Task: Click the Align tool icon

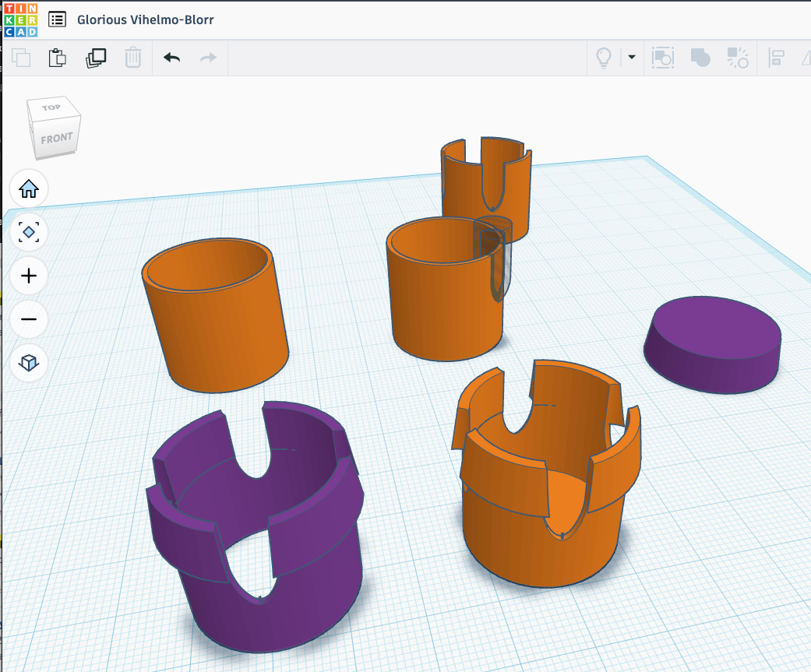Action: point(776,58)
